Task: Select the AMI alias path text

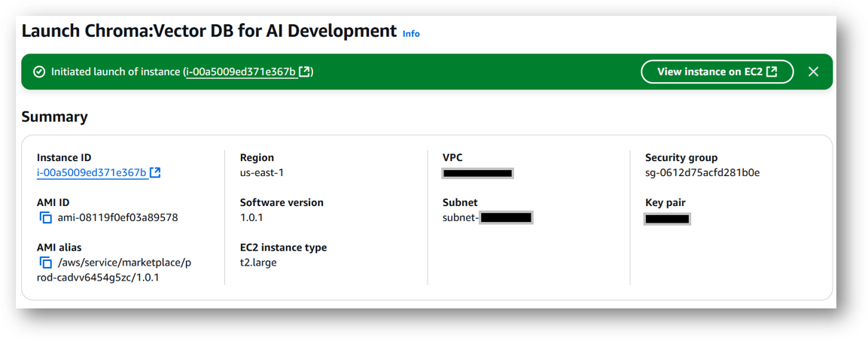Action: click(x=114, y=270)
